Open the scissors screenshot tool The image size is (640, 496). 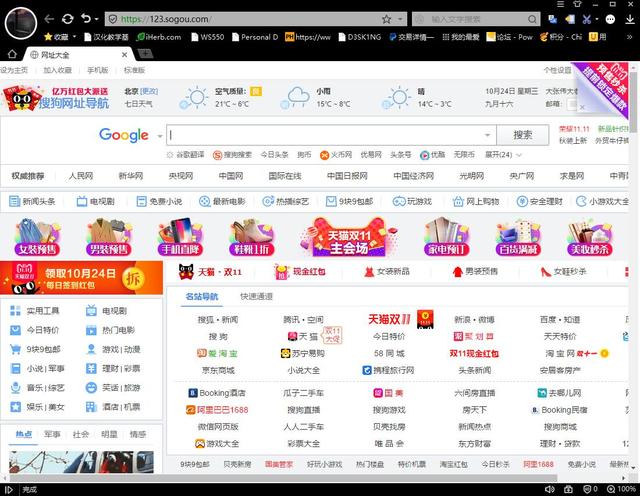[x=587, y=19]
